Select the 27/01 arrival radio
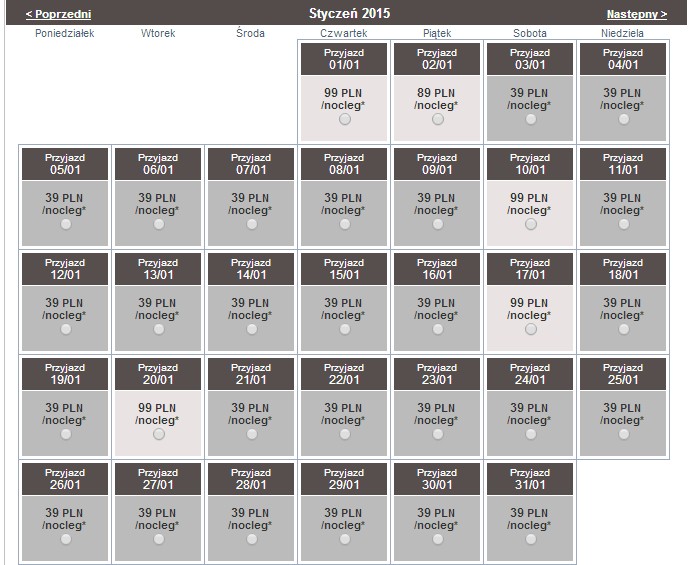This screenshot has height=565, width=695. [159, 539]
